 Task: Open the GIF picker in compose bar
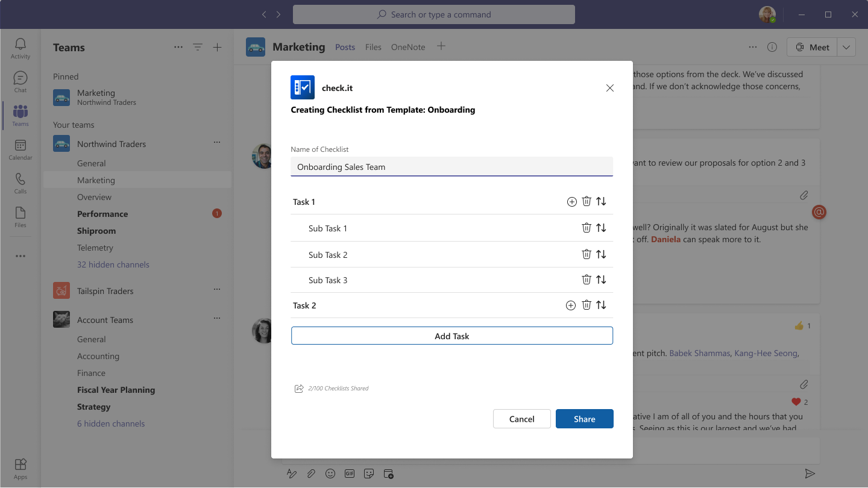pyautogui.click(x=350, y=474)
